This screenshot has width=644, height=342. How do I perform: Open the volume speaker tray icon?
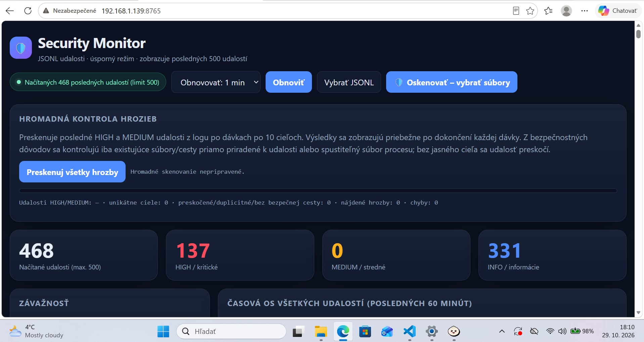tap(562, 332)
